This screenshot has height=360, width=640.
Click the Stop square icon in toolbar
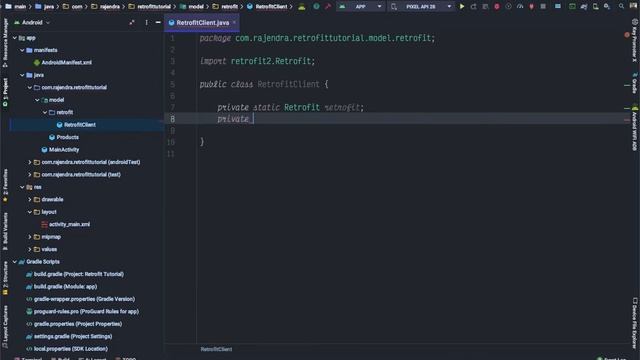click(x=543, y=7)
